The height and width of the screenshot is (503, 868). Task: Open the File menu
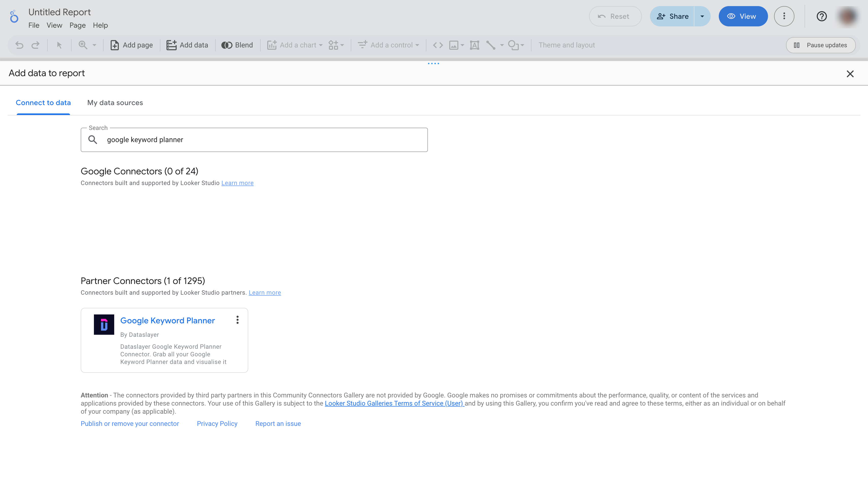(34, 25)
